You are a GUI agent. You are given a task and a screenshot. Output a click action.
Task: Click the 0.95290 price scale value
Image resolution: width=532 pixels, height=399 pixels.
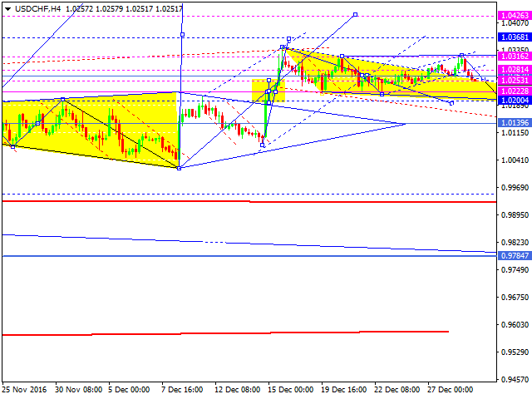pyautogui.click(x=515, y=352)
